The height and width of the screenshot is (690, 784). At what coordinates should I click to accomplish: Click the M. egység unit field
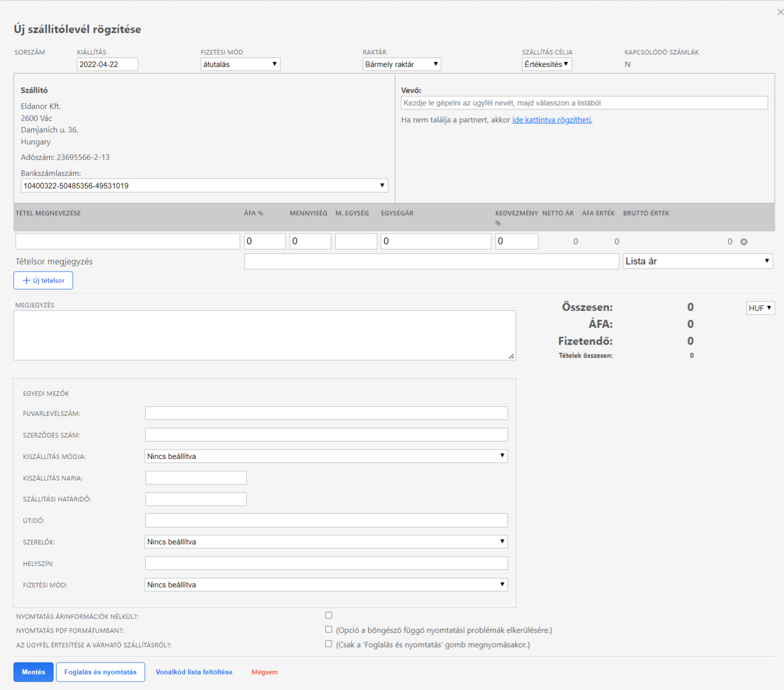356,241
